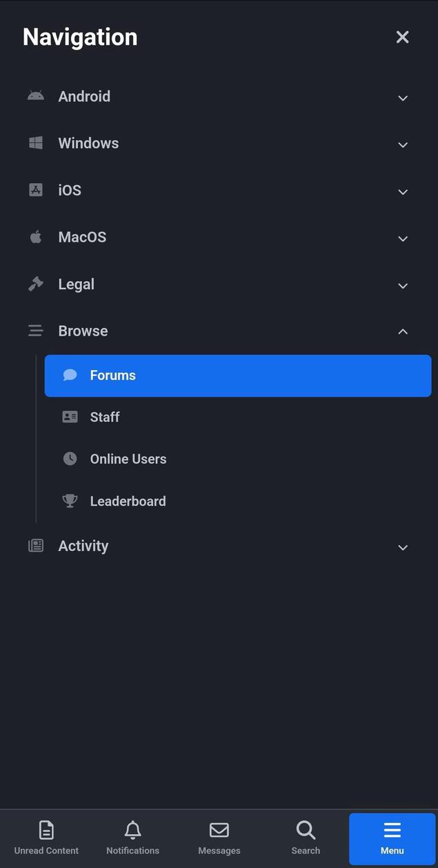Click the newspaper icon beside Activity
The width and height of the screenshot is (438, 868).
click(x=35, y=546)
